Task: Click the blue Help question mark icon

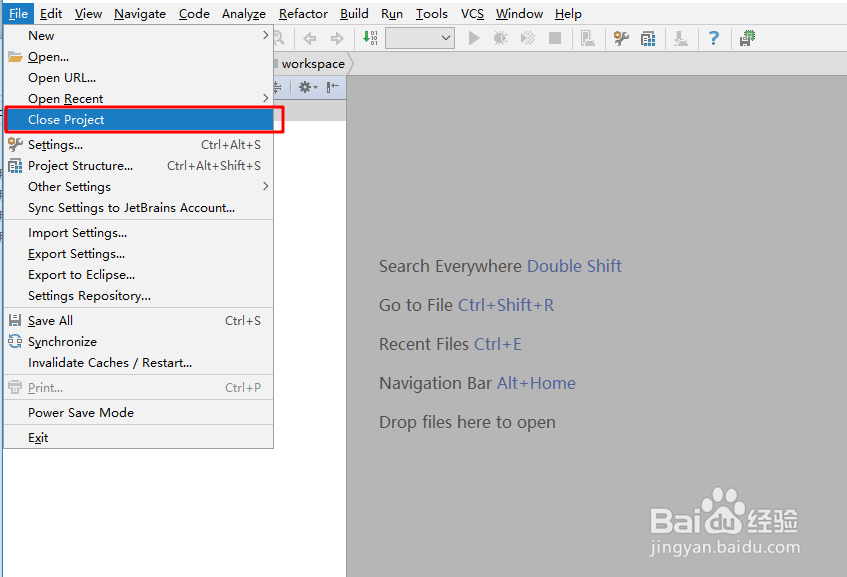Action: click(714, 38)
